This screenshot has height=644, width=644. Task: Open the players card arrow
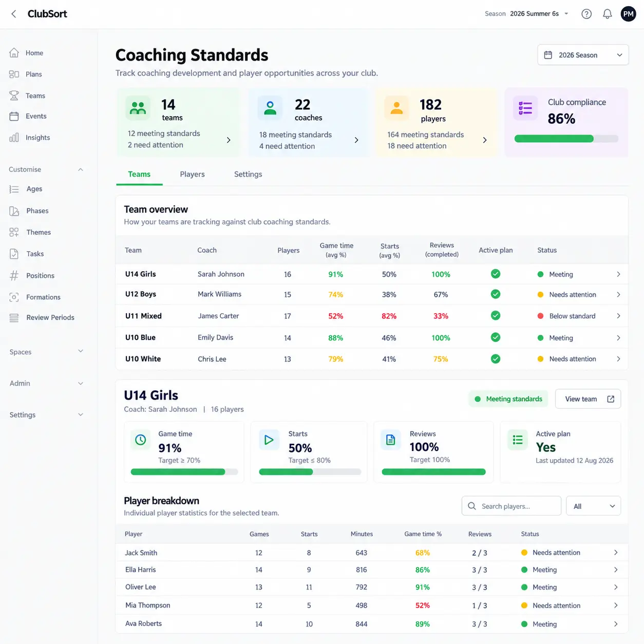tap(485, 140)
